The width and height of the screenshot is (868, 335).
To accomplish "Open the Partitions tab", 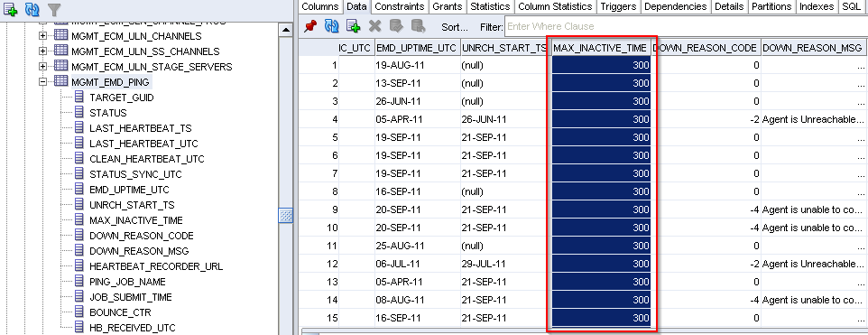I will click(x=771, y=6).
